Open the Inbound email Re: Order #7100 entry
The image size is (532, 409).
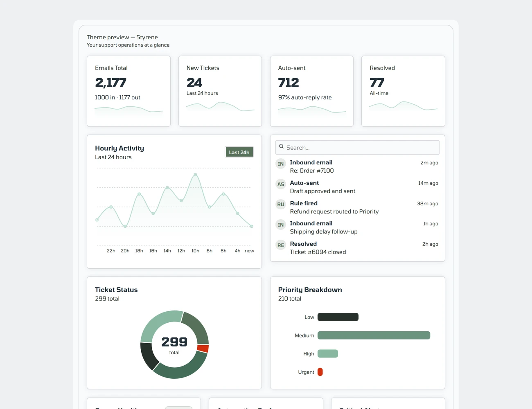357,166
